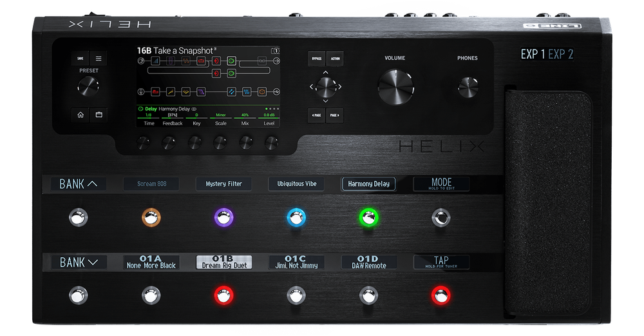Viewport: 644px width, 336px height.
Task: Nudge the joystick left arrow
Action: (311, 86)
